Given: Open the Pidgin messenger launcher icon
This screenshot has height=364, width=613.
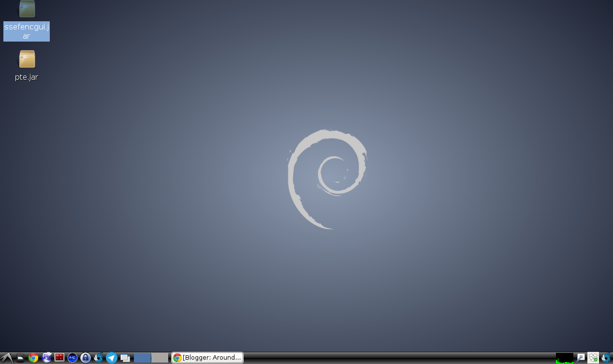Looking at the screenshot, I should (46, 358).
